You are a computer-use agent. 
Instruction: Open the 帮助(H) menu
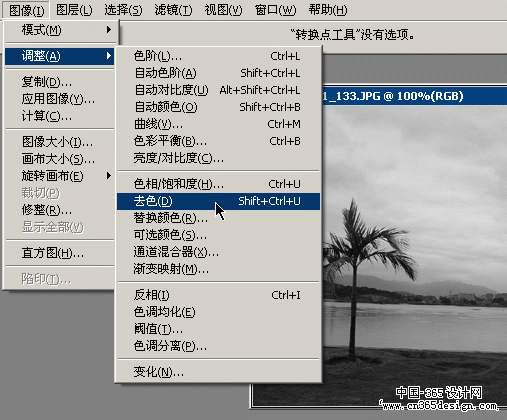pyautogui.click(x=327, y=10)
